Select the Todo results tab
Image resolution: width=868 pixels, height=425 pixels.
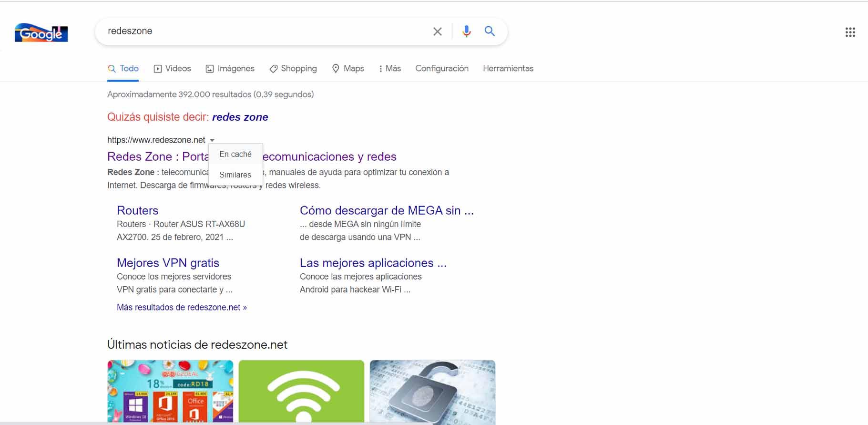point(123,69)
